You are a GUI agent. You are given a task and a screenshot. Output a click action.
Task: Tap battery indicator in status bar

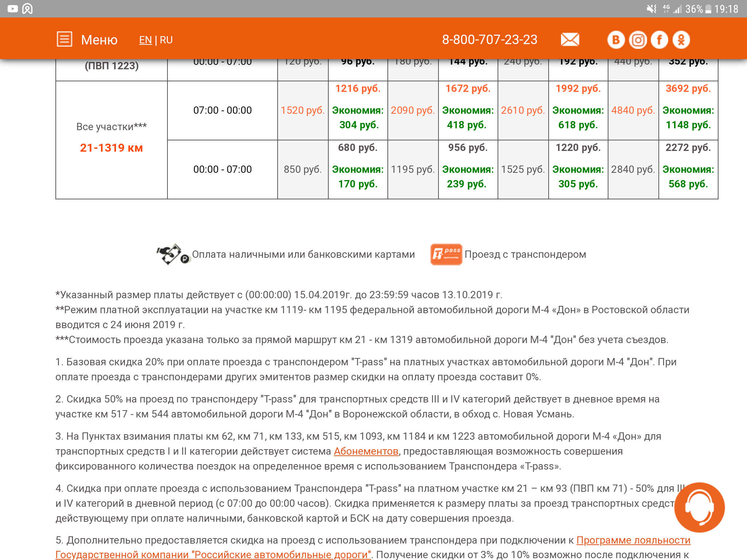pos(708,9)
